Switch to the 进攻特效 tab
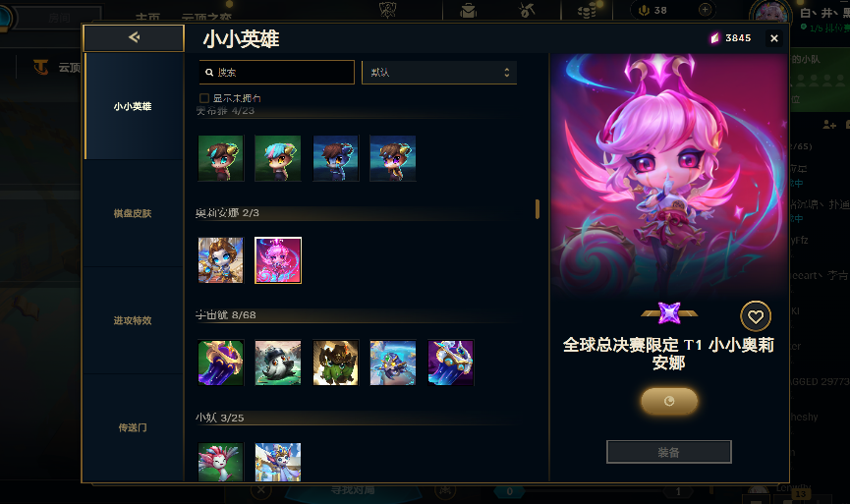Screen dimensions: 850x504 coord(133,320)
